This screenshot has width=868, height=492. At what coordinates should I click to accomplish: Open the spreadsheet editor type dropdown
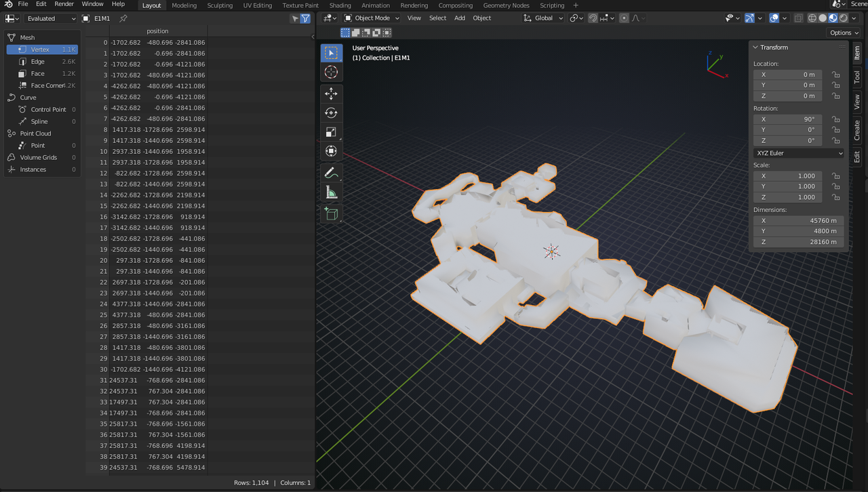click(x=13, y=18)
